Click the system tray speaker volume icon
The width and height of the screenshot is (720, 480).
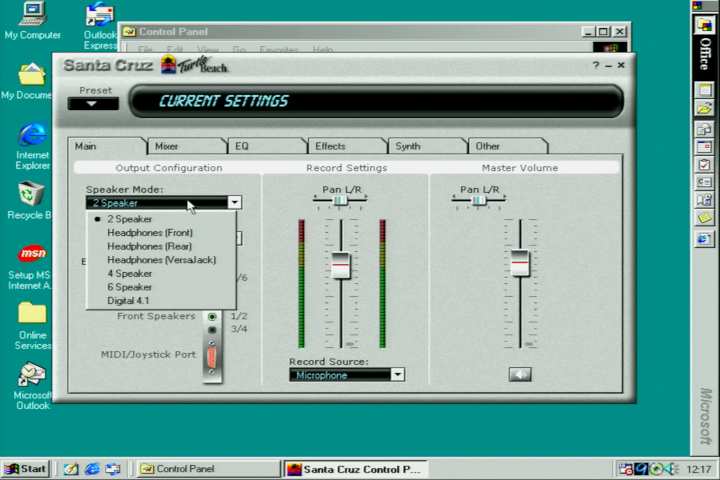(672, 469)
